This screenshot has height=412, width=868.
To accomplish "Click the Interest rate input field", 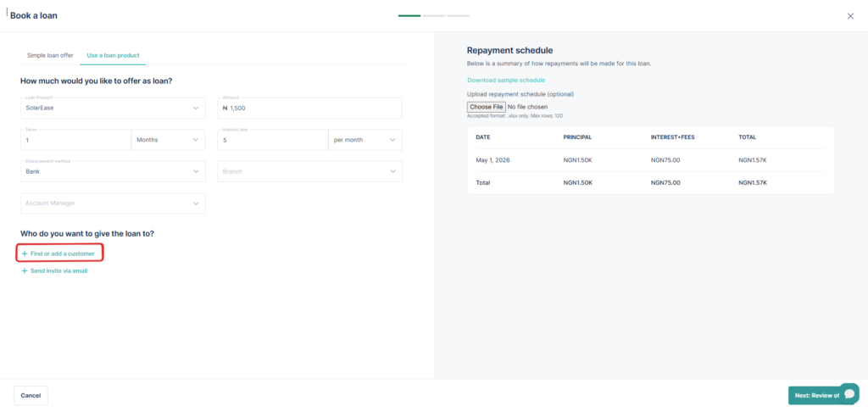I will pos(272,140).
